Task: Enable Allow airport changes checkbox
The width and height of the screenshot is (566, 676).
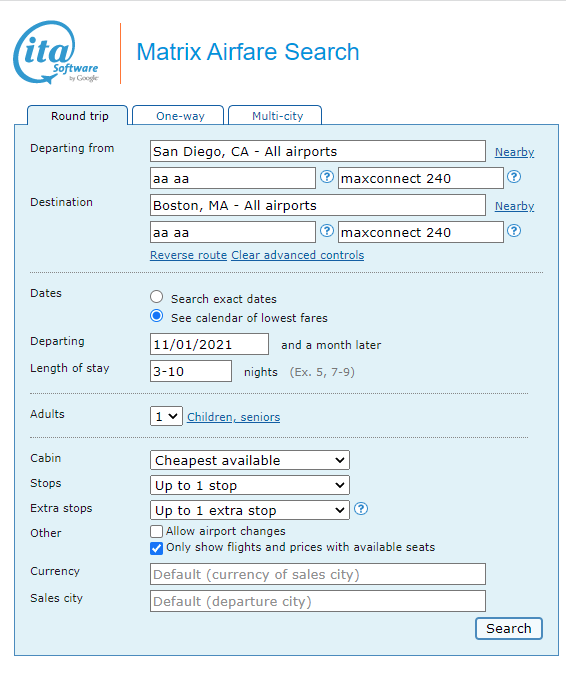Action: click(x=156, y=531)
